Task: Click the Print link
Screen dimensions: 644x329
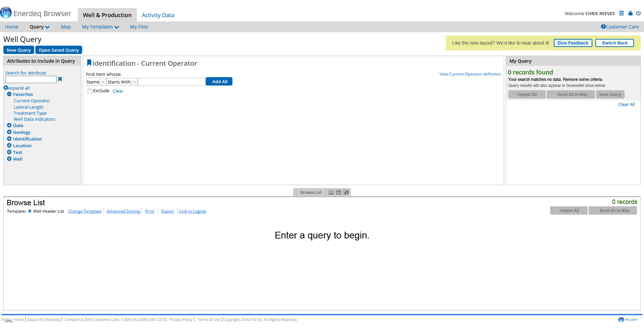Action: (x=150, y=211)
